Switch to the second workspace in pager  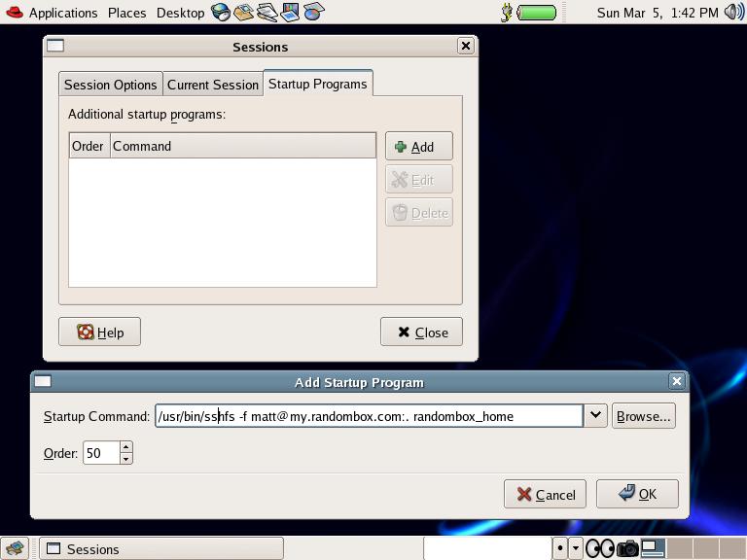point(679,548)
